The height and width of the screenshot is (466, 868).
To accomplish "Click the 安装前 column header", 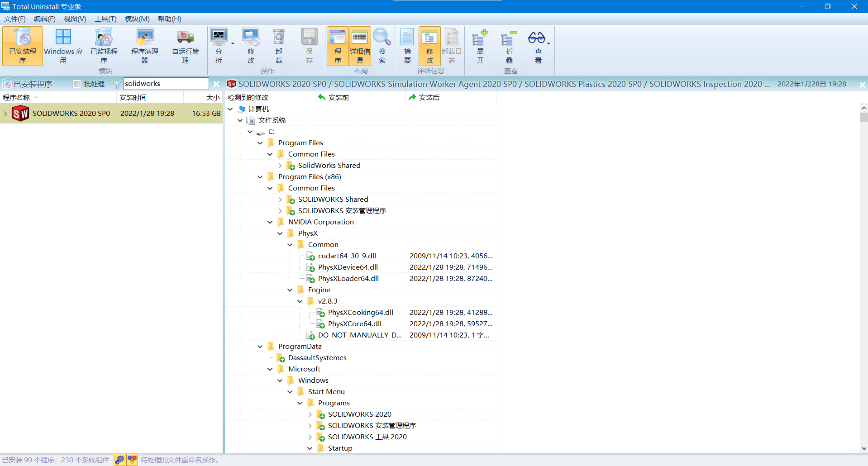I will (360, 97).
